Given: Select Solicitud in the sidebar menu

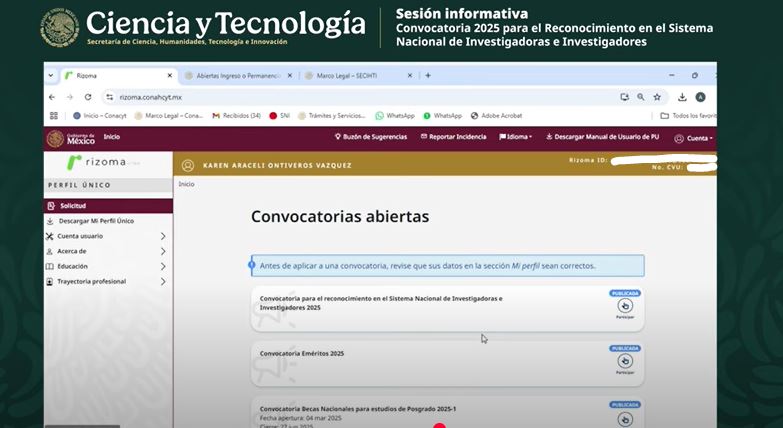Looking at the screenshot, I should [x=73, y=206].
